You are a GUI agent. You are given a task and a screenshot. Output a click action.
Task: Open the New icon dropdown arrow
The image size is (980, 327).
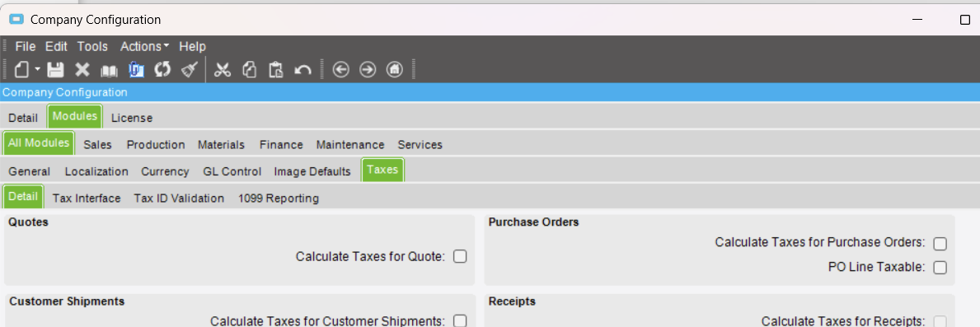[37, 69]
